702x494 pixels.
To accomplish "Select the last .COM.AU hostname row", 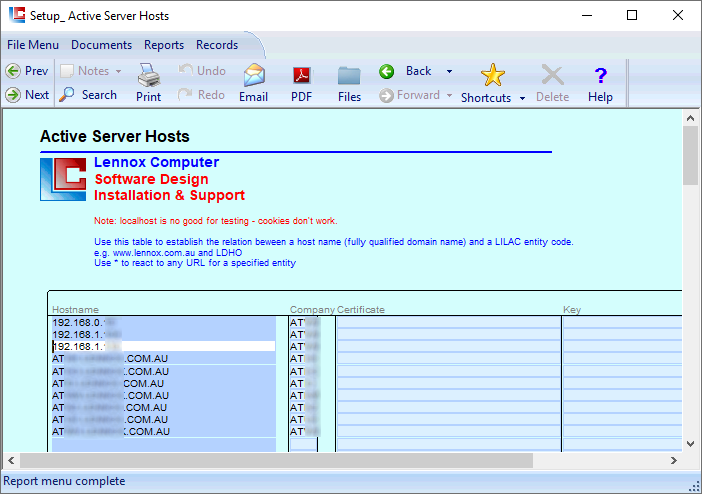I will point(164,431).
